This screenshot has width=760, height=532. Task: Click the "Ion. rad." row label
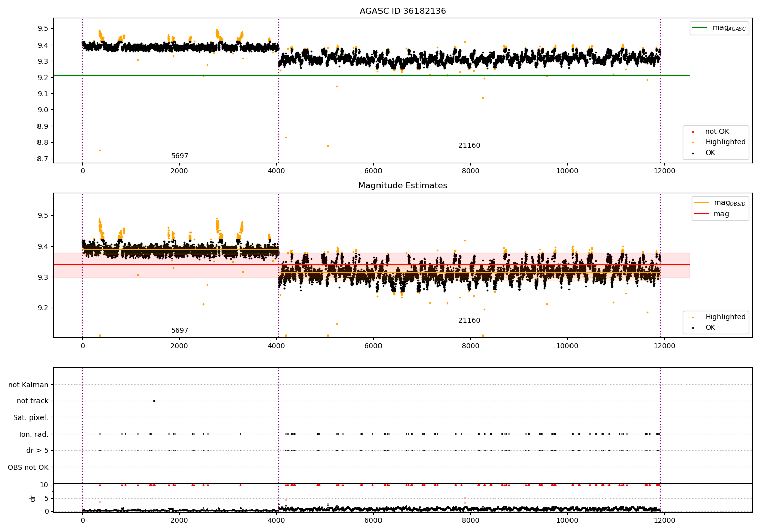(x=34, y=434)
